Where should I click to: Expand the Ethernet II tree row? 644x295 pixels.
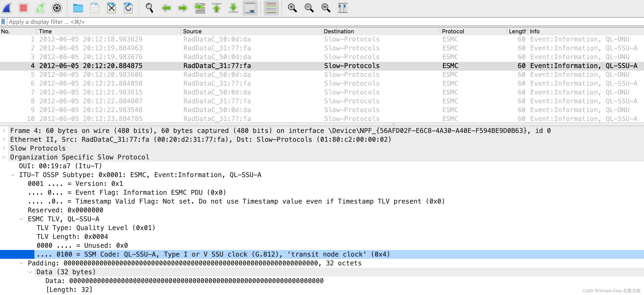coord(4,139)
